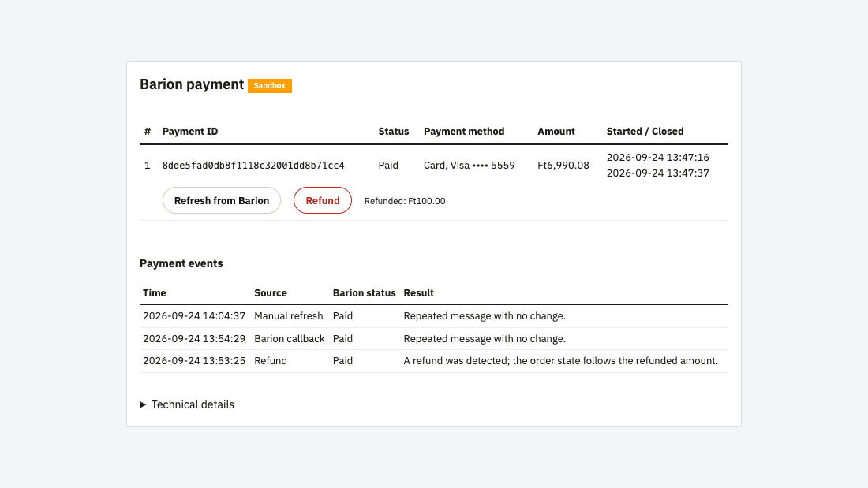Click event time 2026-09-24 13:54:29

point(194,339)
